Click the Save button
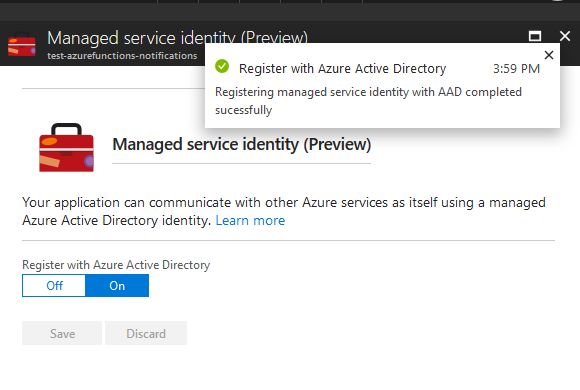Image resolution: width=580 pixels, height=390 pixels. click(x=62, y=333)
